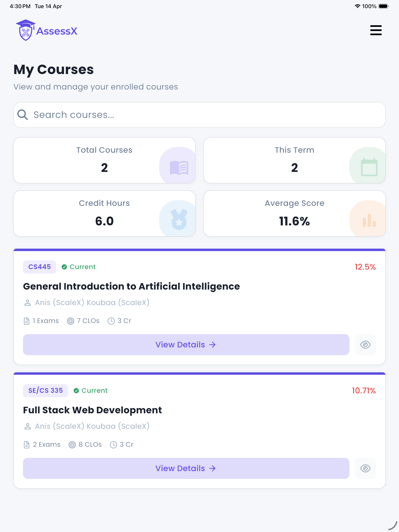Click the Current status checkmark for CS445
399x532 pixels.
tap(64, 267)
